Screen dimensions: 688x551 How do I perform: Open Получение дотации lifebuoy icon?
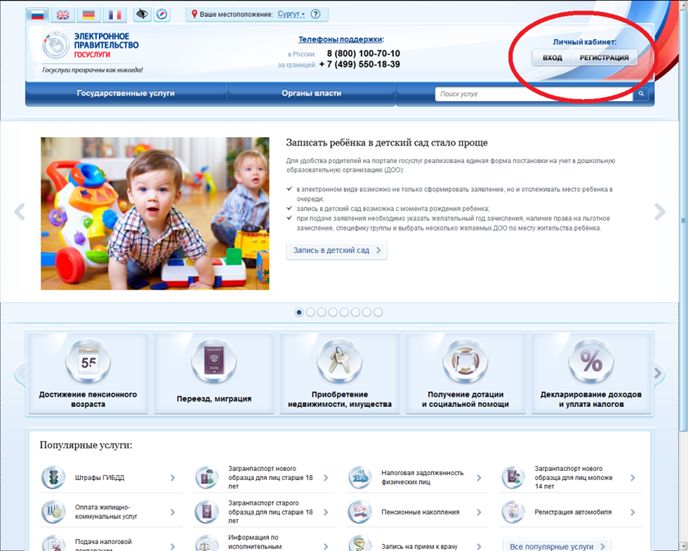[x=465, y=361]
